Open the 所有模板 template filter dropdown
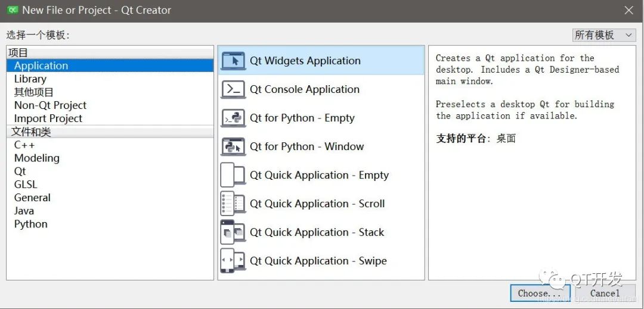Screen dimensions: 644x309 603,35
